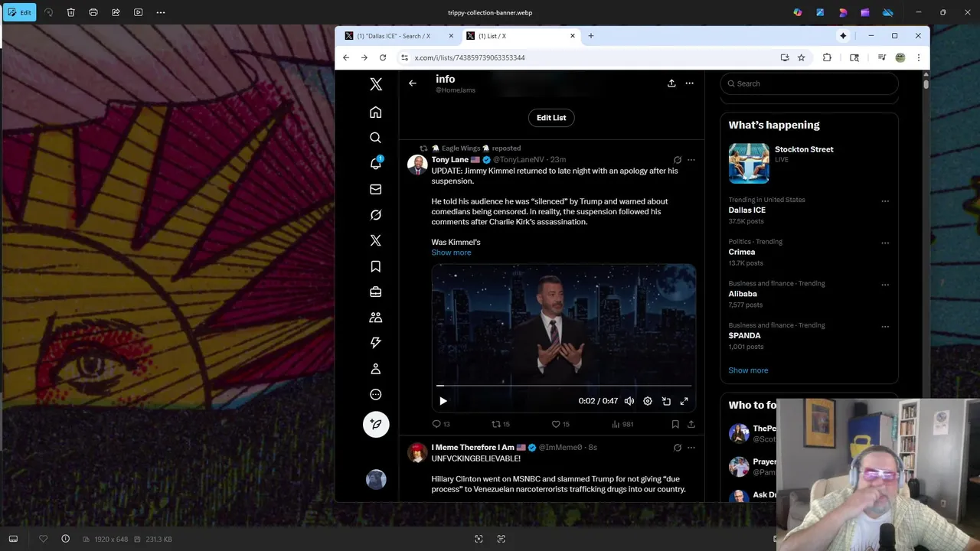Open Explore search icon in X sidebar

click(375, 138)
